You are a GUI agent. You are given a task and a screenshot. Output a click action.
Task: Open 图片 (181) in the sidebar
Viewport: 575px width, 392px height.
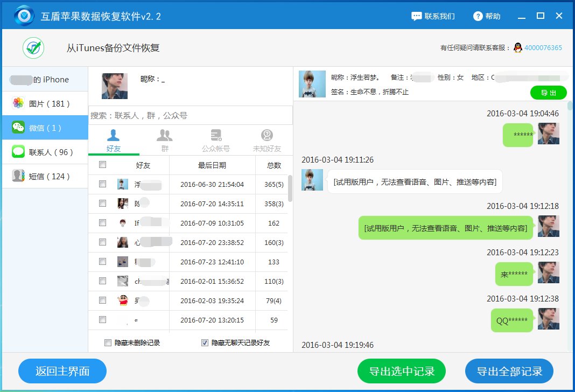[x=45, y=103]
